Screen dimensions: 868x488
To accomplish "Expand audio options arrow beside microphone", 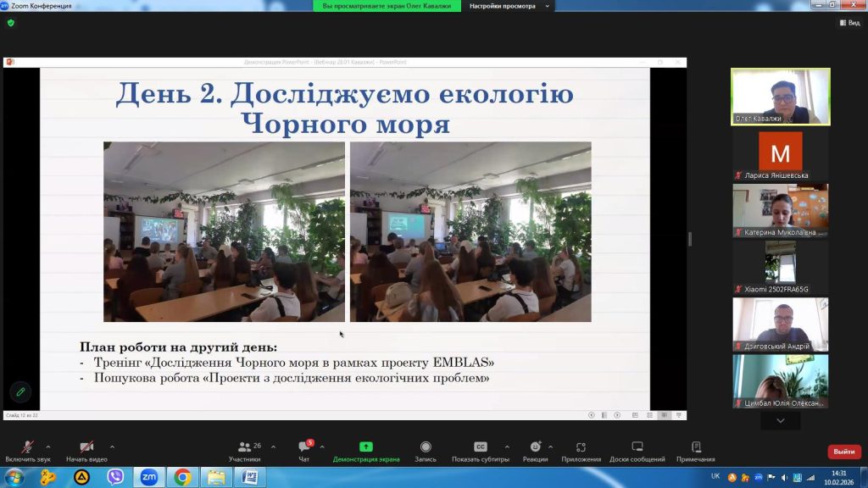I will click(x=47, y=446).
